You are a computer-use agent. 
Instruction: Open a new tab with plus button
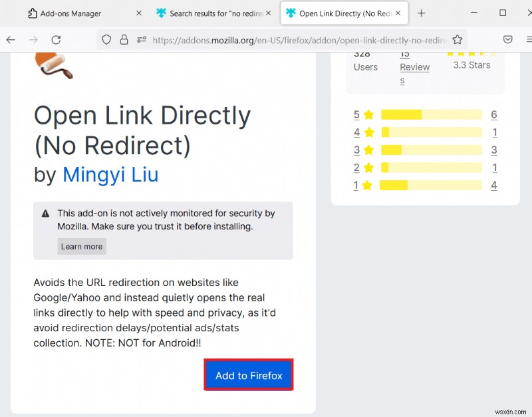(x=421, y=13)
